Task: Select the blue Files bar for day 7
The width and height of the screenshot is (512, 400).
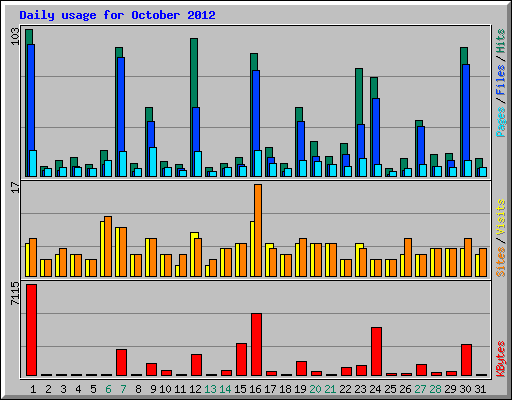Action: [121, 104]
